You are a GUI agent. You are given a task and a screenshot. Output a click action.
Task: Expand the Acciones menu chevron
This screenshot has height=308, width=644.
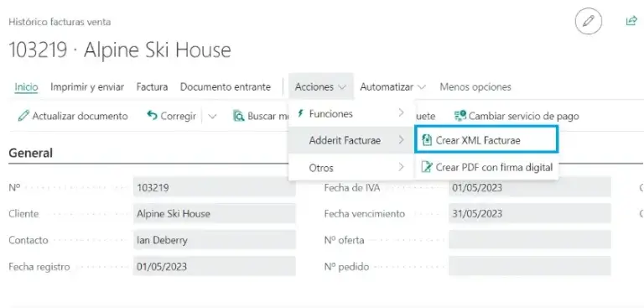click(342, 87)
